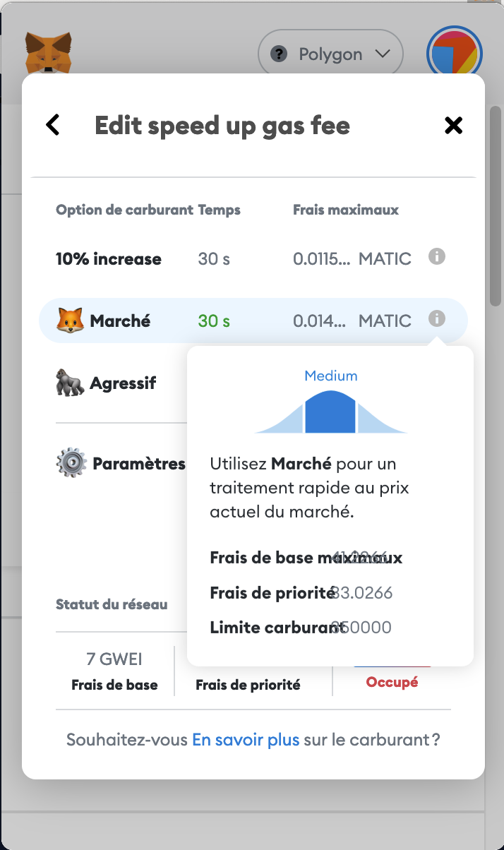Click the 7 GWEI Frais de base display

click(x=114, y=669)
